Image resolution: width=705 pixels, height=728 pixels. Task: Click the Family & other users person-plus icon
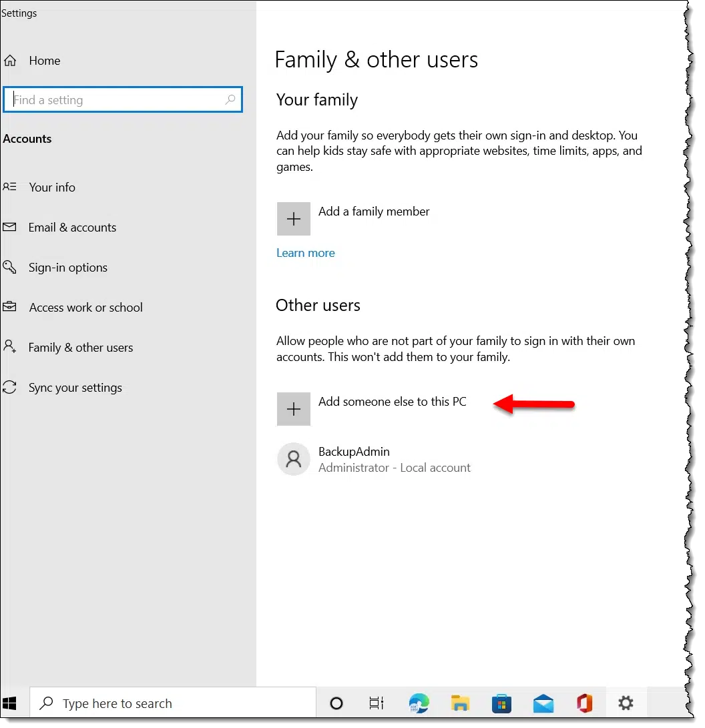[9, 346]
